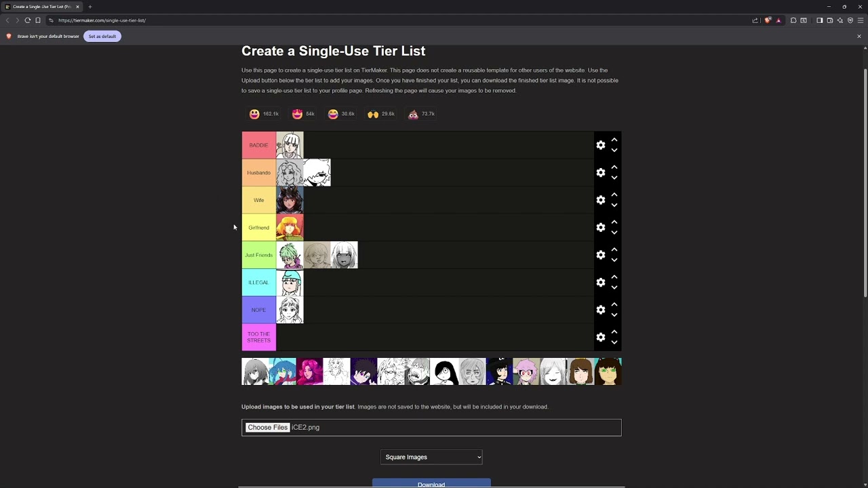Screen dimensions: 868x488
Task: Click the NOPE tier label
Action: (259, 310)
